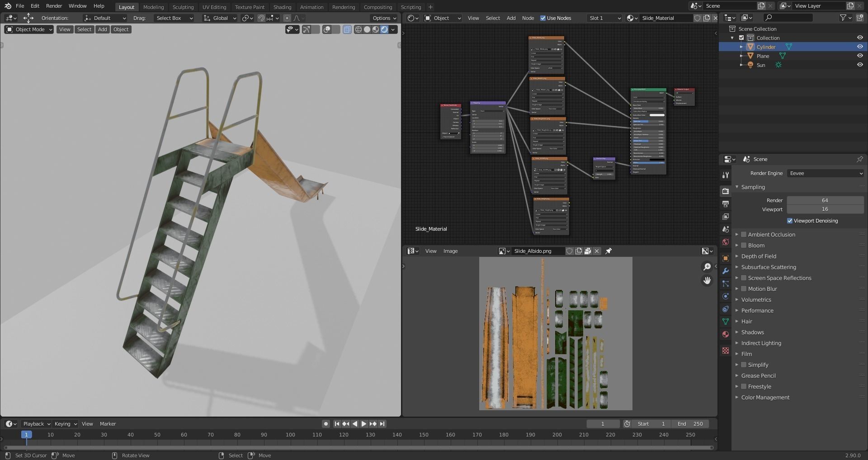The image size is (868, 460).
Task: Hide the Cylinder object in outliner
Action: pos(860,47)
